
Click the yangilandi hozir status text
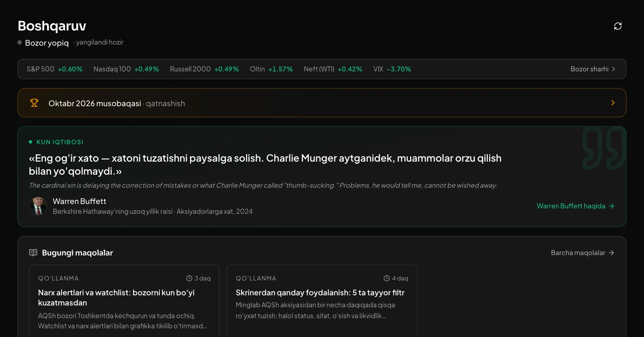(x=100, y=42)
